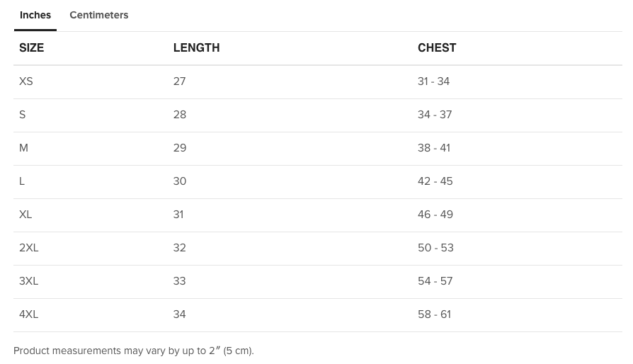The width and height of the screenshot is (633, 364).
Task: Select the XL size row label
Action: click(x=25, y=215)
